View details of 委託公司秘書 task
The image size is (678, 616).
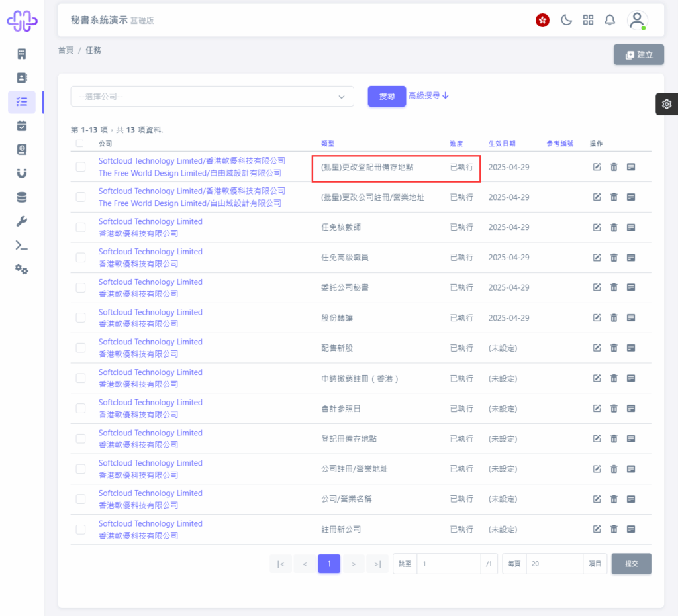tap(631, 287)
